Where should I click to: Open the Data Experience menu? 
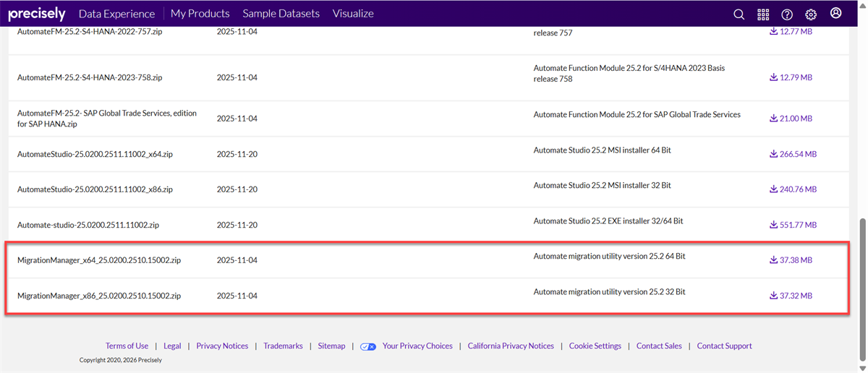116,14
